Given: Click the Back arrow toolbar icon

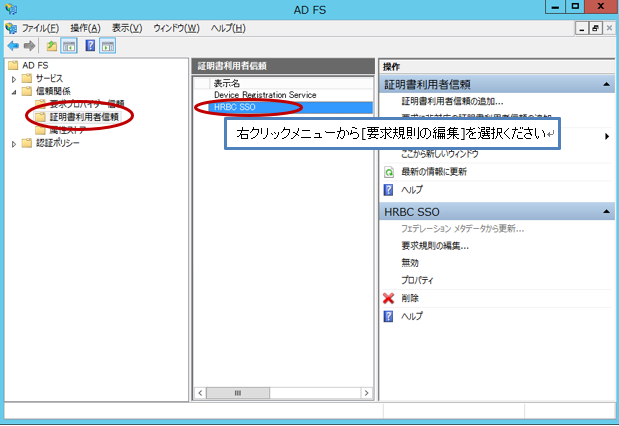Looking at the screenshot, I should 13,46.
